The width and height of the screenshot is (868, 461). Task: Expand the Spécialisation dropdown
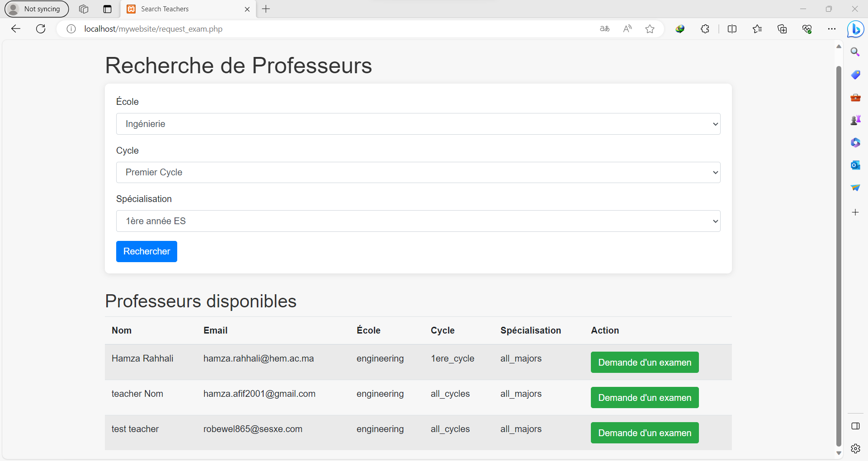pos(418,221)
